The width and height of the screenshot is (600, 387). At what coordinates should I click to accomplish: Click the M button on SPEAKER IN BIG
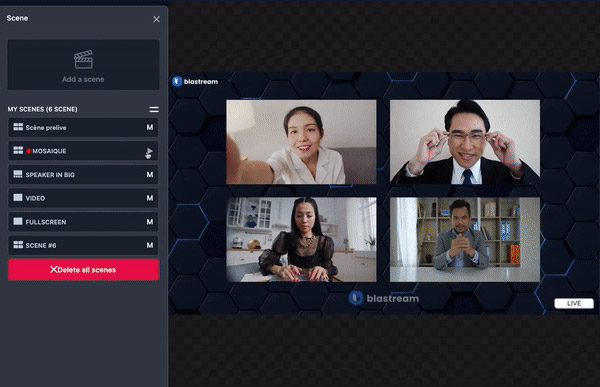150,174
